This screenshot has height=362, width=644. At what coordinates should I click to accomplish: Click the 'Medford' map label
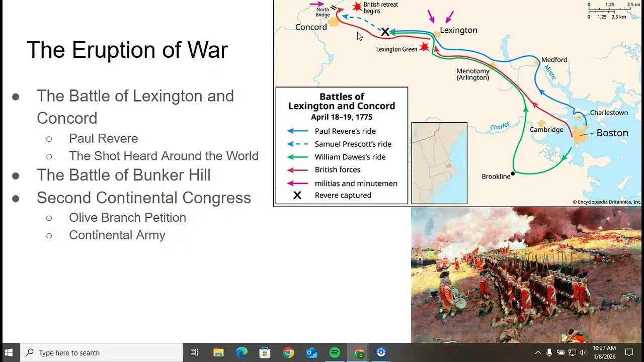pos(554,59)
